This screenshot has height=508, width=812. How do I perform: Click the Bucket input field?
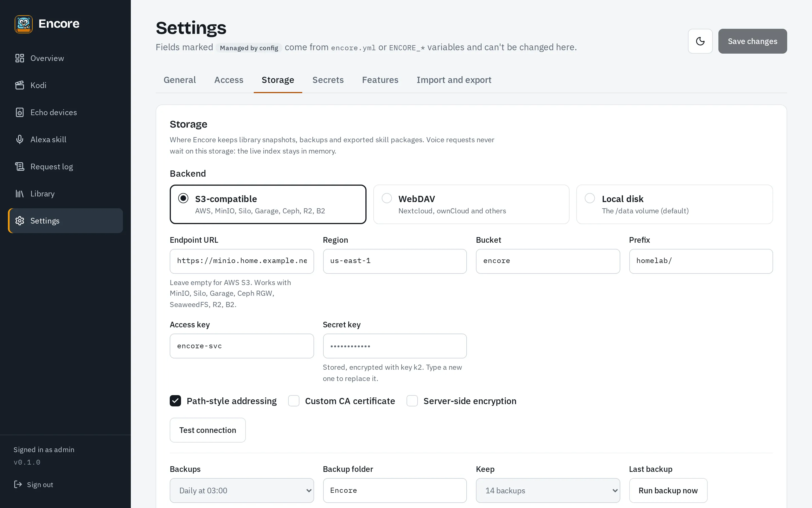coord(548,261)
